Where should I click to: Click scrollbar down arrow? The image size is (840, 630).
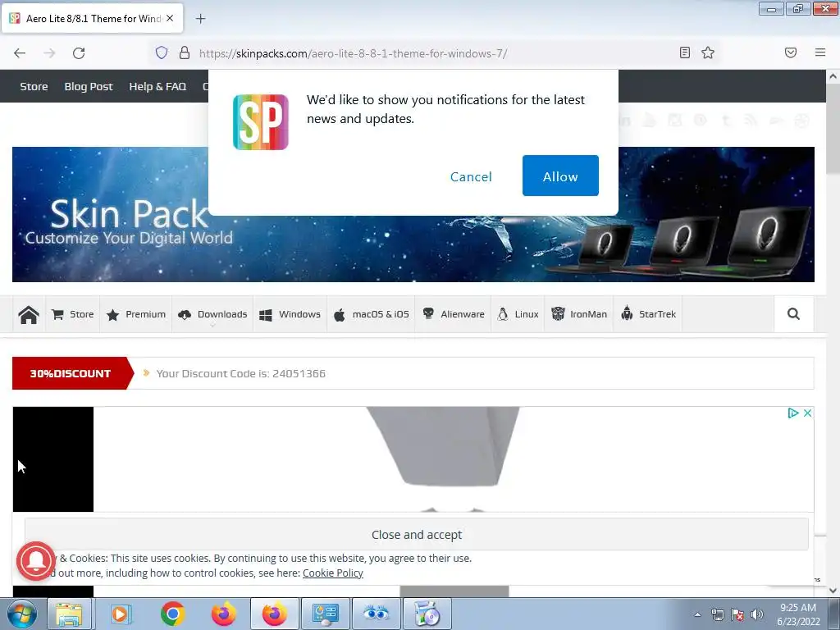pos(833,591)
